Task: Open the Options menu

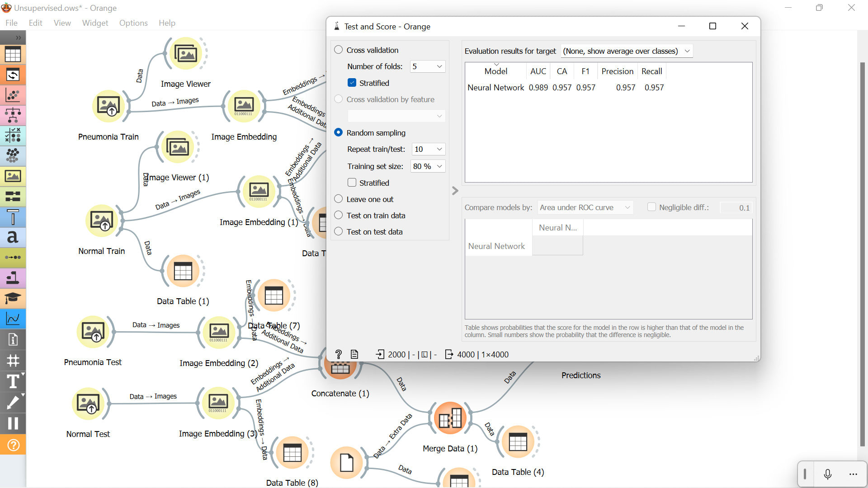Action: [x=133, y=23]
